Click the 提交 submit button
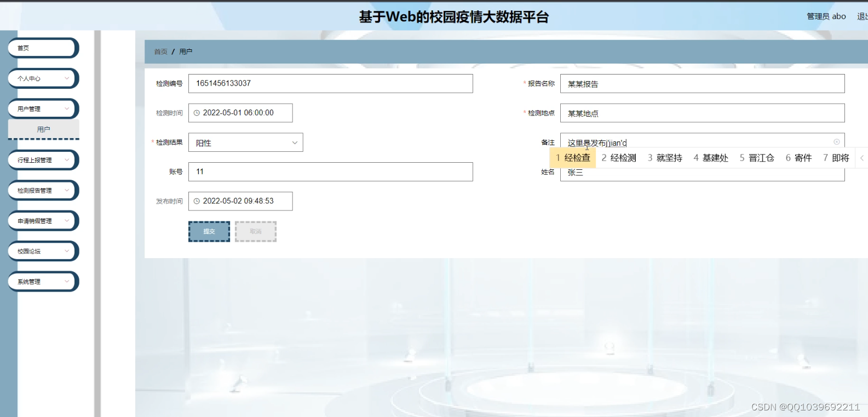 [209, 231]
